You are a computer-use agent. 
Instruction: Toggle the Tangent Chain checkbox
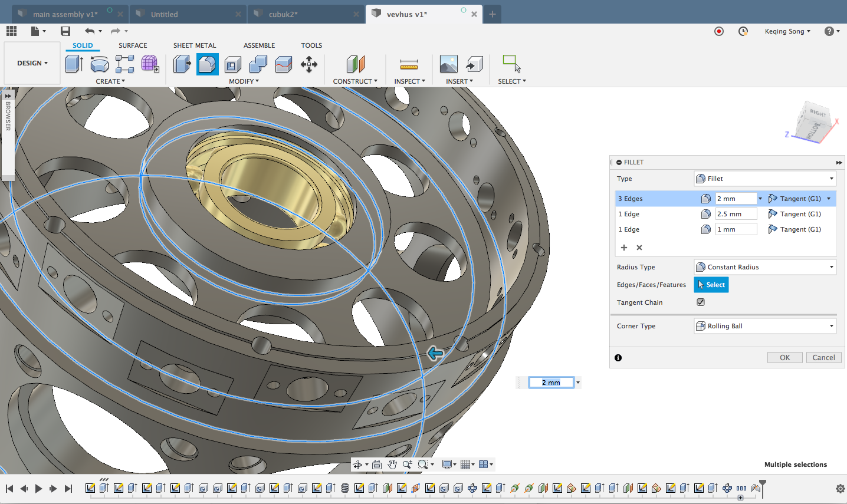point(701,302)
